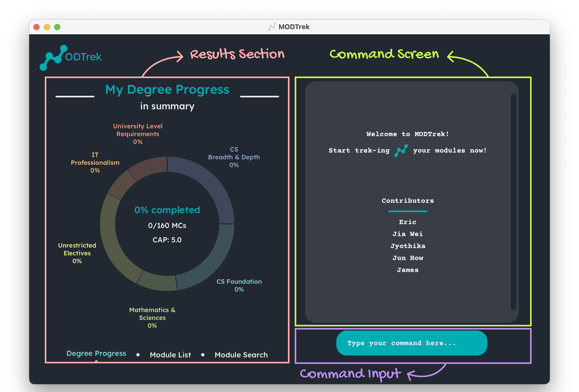Click the 'CAP: 5.0' value

point(167,240)
